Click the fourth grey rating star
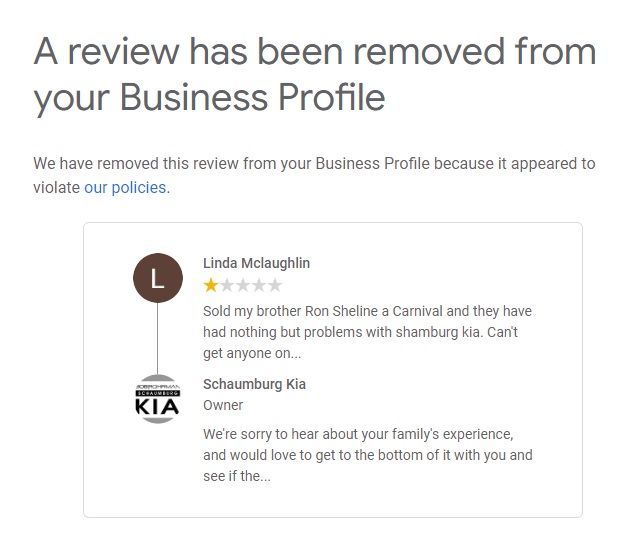 pos(259,285)
